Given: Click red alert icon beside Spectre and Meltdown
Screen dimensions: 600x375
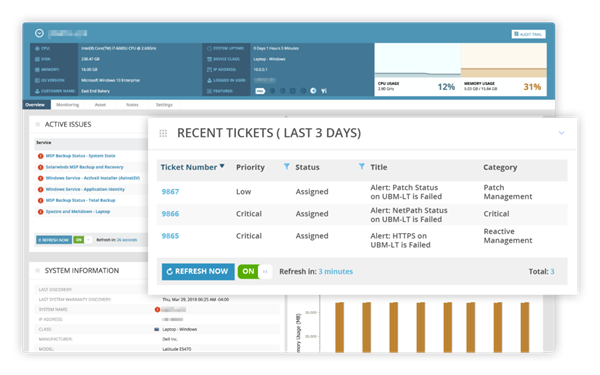Looking at the screenshot, I should point(40,212).
